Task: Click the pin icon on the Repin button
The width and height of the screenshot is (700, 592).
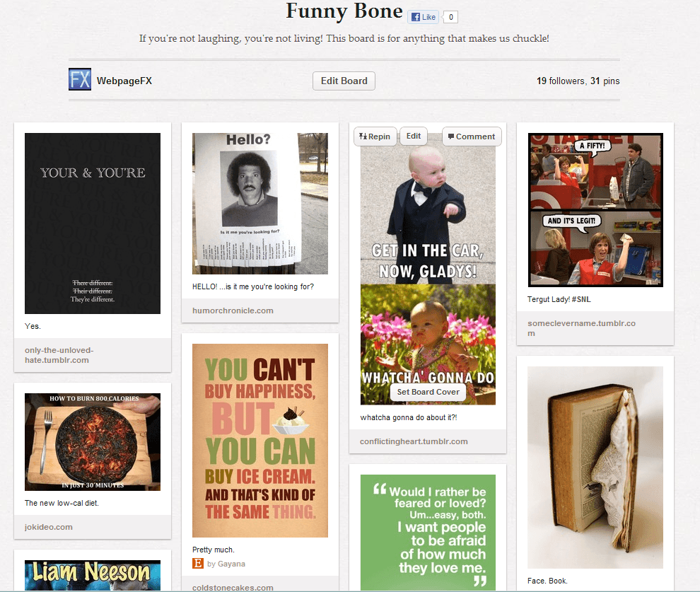Action: pos(361,136)
